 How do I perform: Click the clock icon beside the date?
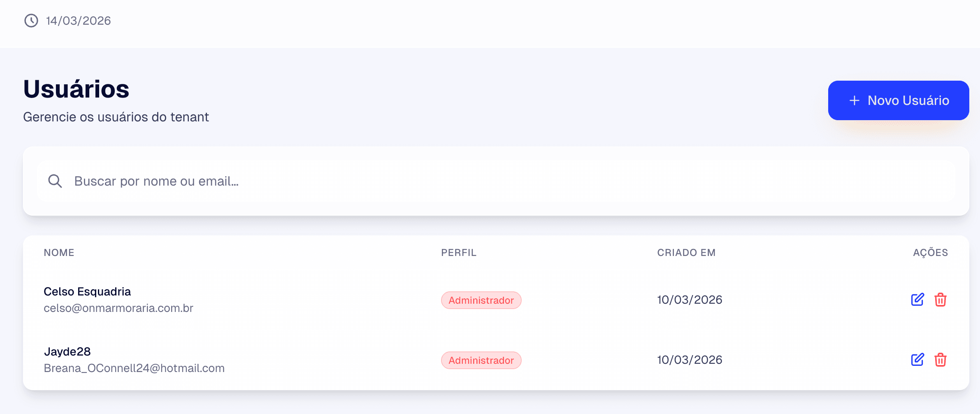click(x=31, y=21)
